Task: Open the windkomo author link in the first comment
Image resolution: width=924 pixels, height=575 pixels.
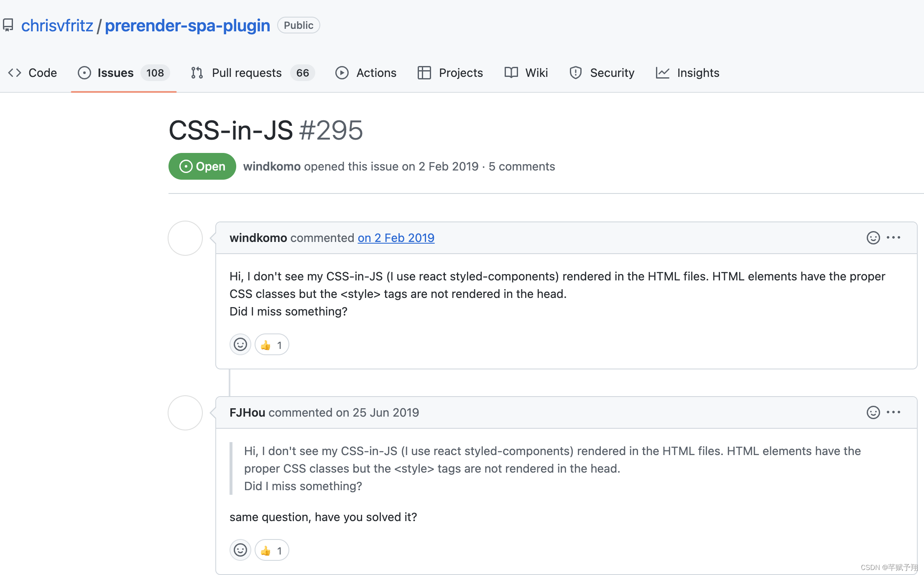Action: pyautogui.click(x=258, y=238)
